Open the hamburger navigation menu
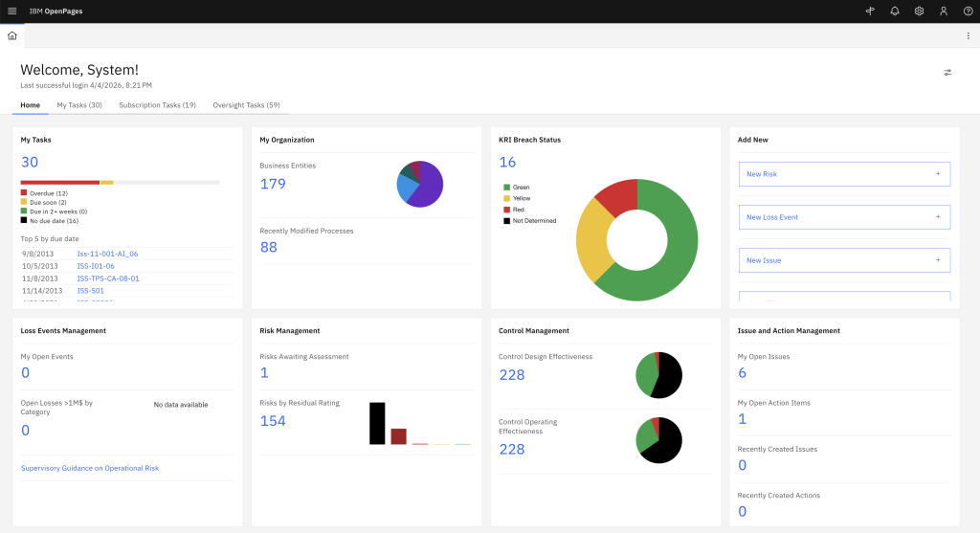The width and height of the screenshot is (980, 533). (x=11, y=11)
